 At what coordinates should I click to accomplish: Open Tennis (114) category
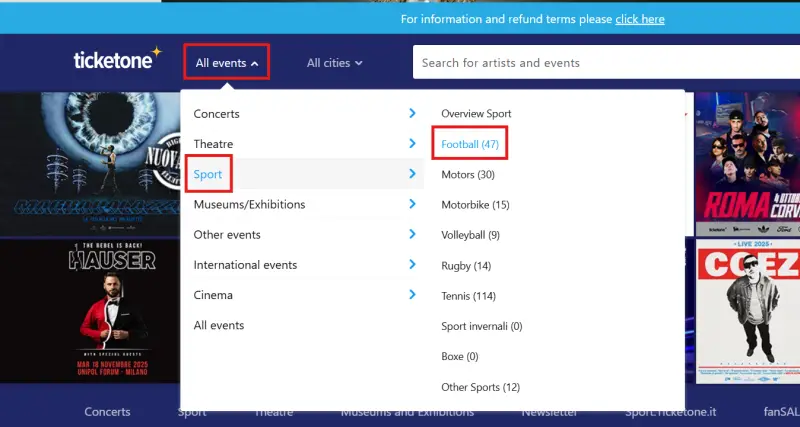pos(468,296)
